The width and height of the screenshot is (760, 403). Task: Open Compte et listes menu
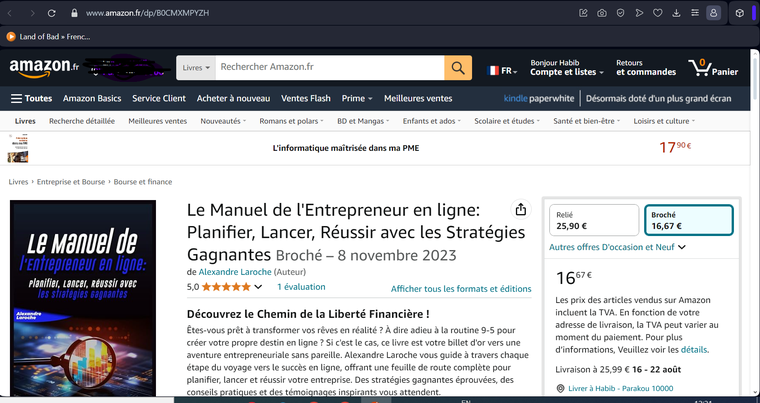[x=567, y=67]
